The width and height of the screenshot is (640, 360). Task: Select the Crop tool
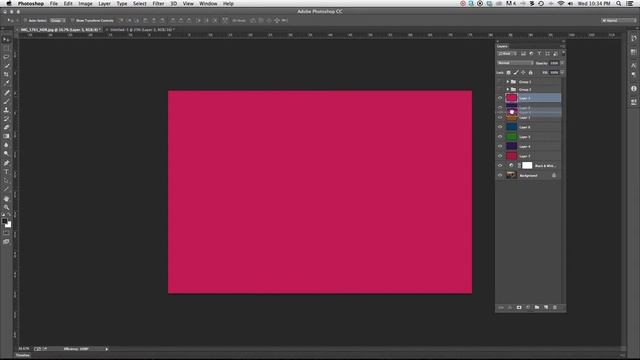coord(6,74)
